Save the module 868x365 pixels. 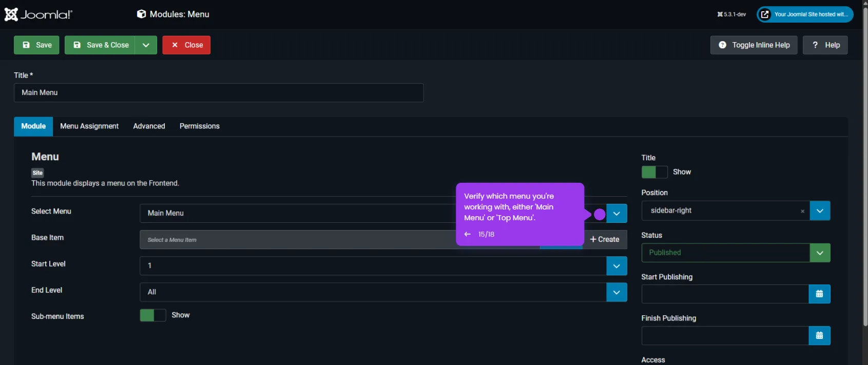click(36, 45)
